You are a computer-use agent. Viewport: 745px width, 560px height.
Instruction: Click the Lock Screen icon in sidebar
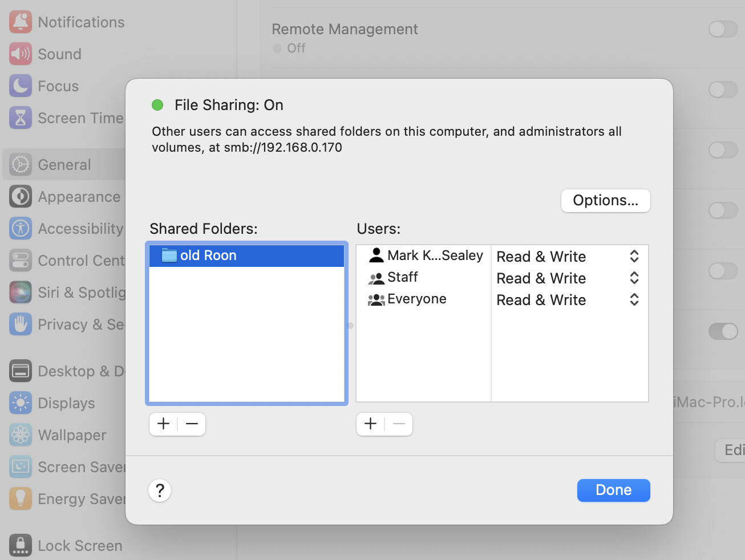[21, 546]
